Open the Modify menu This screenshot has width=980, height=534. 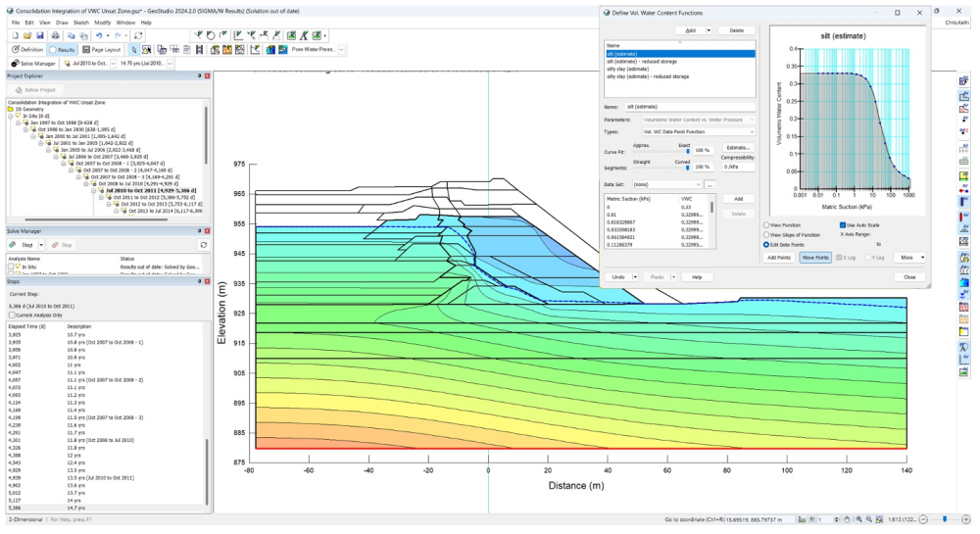pos(103,23)
